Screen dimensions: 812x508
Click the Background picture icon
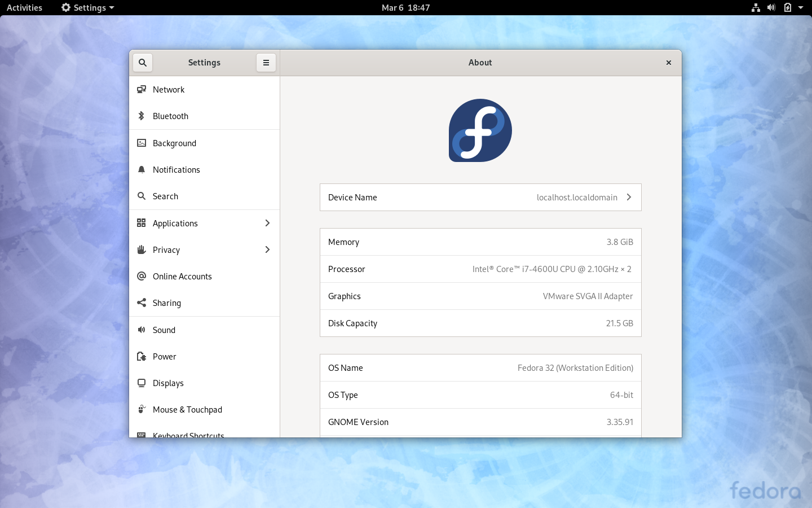[x=142, y=143]
